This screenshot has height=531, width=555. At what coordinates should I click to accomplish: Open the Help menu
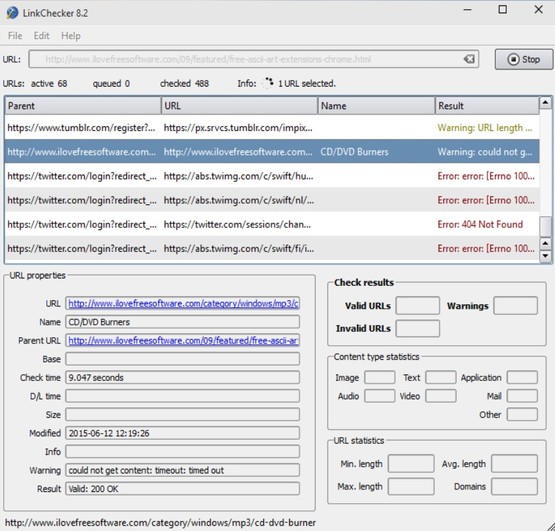[71, 36]
